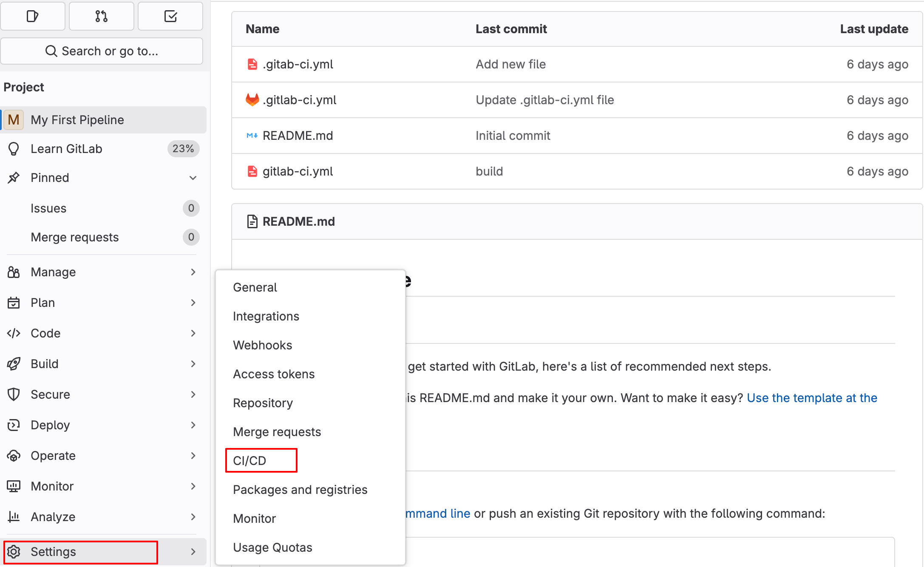Open the .gitlab-ci.yml file with GitLab logo
Image resolution: width=924 pixels, height=567 pixels.
click(x=300, y=100)
